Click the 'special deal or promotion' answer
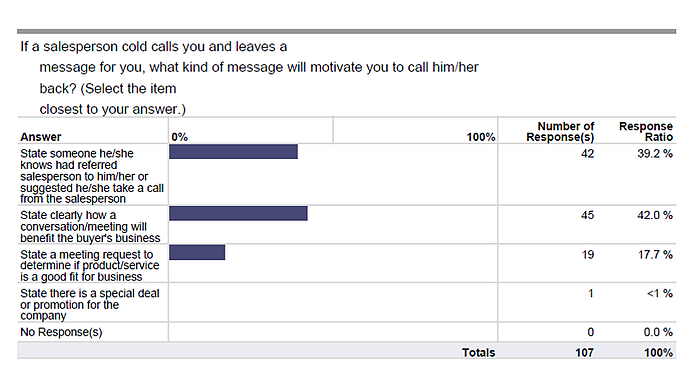 coord(90,305)
